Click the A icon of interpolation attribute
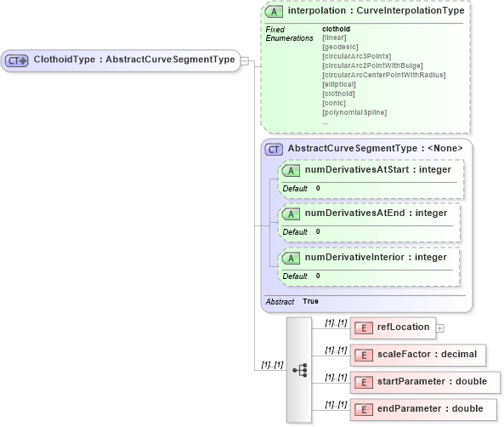The height and width of the screenshot is (427, 504). pos(274,12)
